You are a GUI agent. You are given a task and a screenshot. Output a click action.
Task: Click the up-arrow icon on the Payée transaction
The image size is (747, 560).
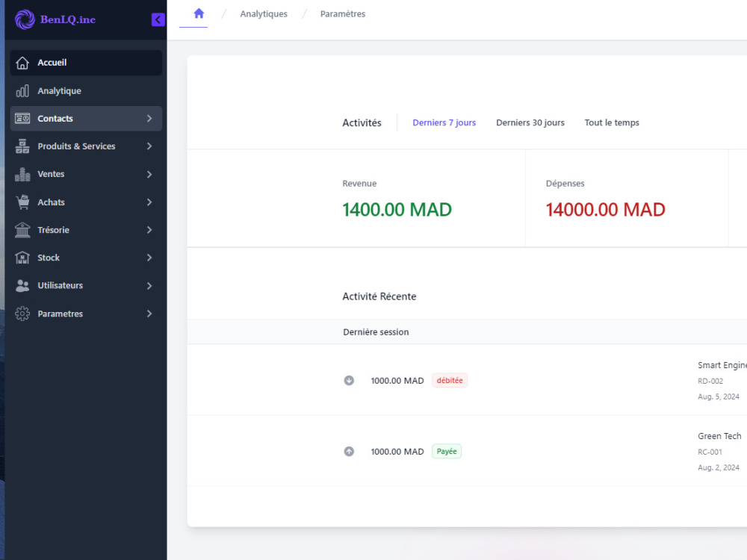[349, 452]
